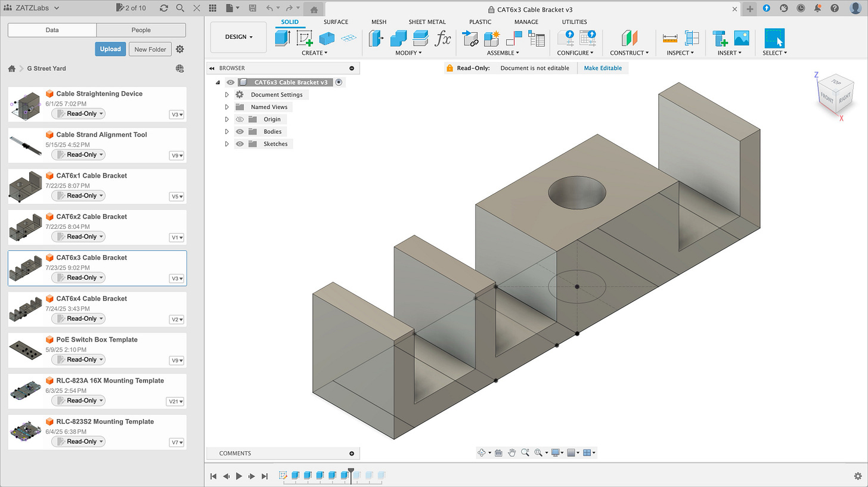Click the search magnifier icon
Viewport: 868px width, 487px height.
(x=180, y=8)
